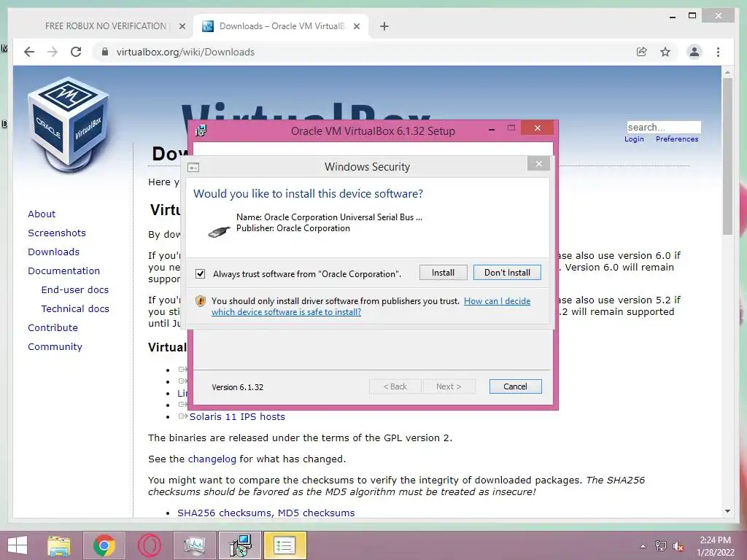Image resolution: width=747 pixels, height=560 pixels.
Task: Cancel the VirtualBox 6.1.32 Setup wizard
Action: [515, 386]
